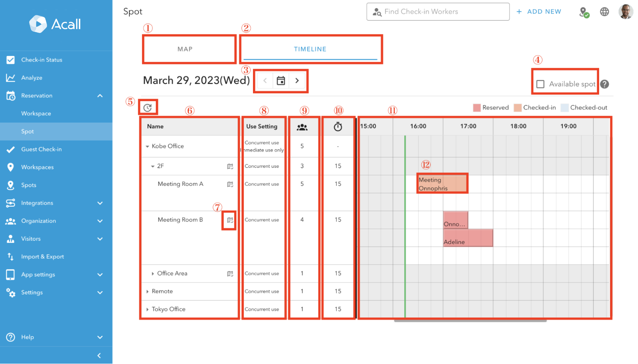Click the map icon beside the 2F row
Viewport: 638px width, 364px height.
(x=230, y=166)
